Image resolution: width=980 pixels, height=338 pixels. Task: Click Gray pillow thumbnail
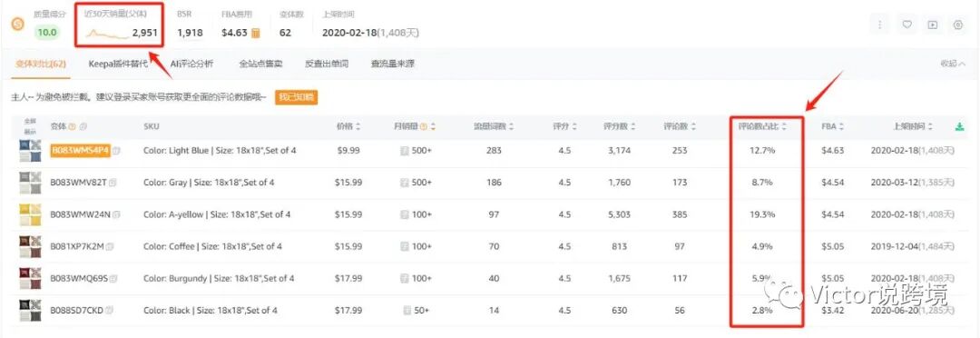click(x=30, y=184)
